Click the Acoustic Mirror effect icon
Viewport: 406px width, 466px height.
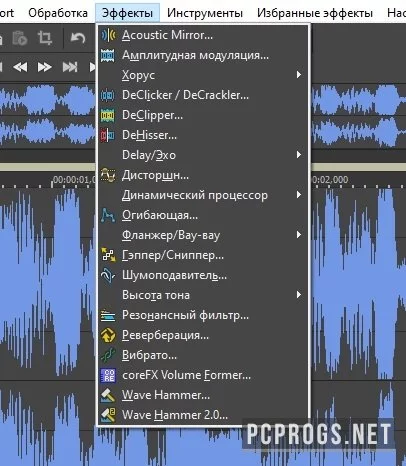point(108,35)
